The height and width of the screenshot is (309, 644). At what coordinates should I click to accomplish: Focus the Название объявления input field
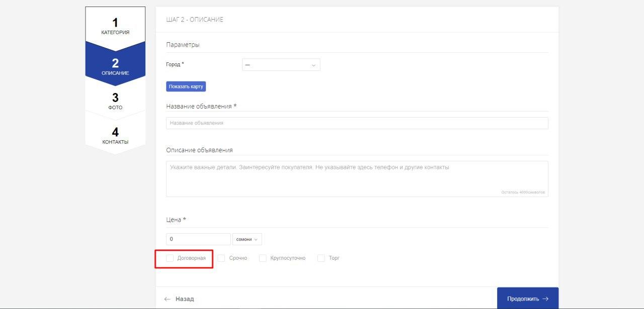pyautogui.click(x=357, y=123)
